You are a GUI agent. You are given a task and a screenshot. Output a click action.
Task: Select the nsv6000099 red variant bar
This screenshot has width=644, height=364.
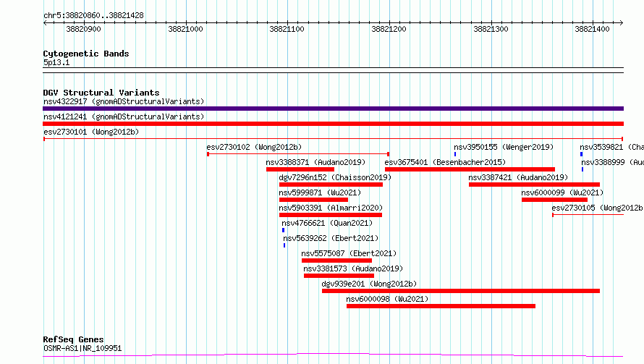(x=554, y=200)
